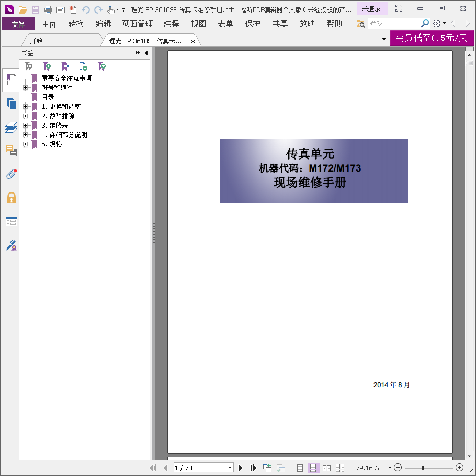Switch to the 主页 ribbon tab

click(49, 24)
